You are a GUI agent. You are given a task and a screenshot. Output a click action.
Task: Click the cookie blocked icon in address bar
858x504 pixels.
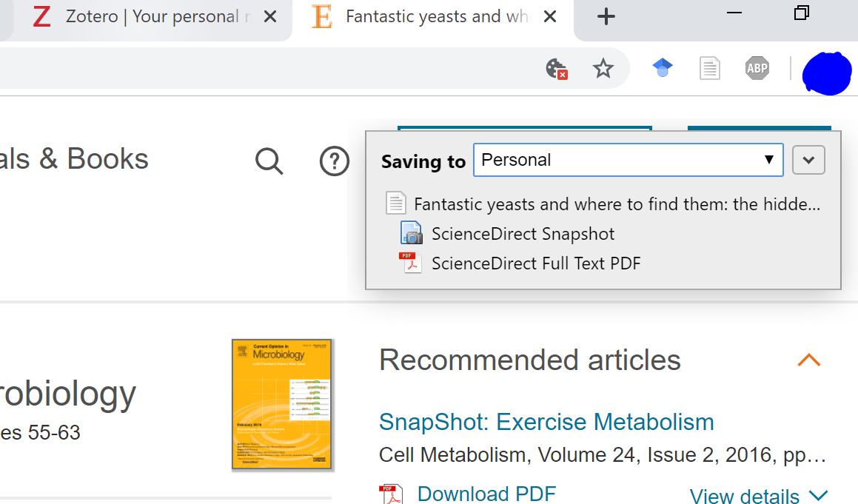[556, 69]
